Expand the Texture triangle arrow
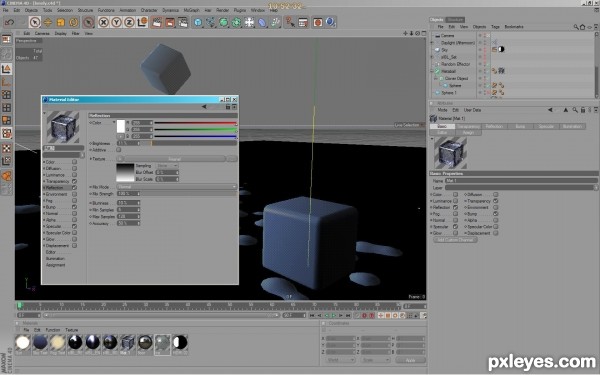 pyautogui.click(x=91, y=159)
